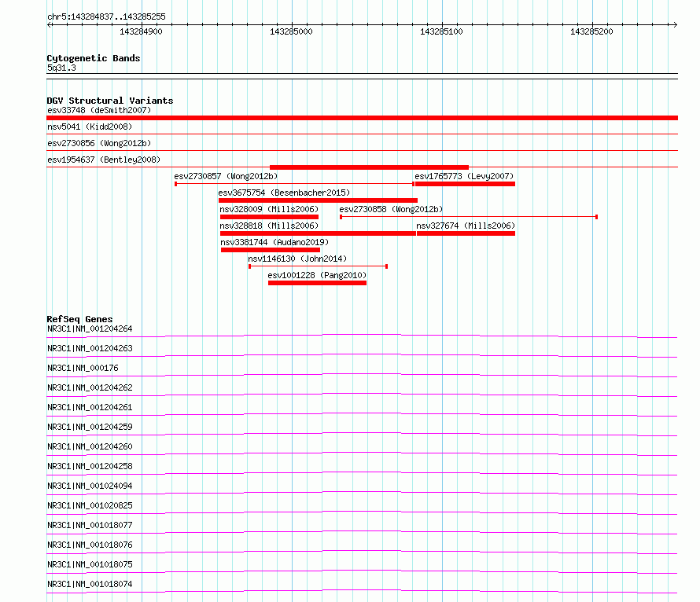Select transcript NR3C1|NM_001204258
The image size is (700, 602).
tap(90, 466)
